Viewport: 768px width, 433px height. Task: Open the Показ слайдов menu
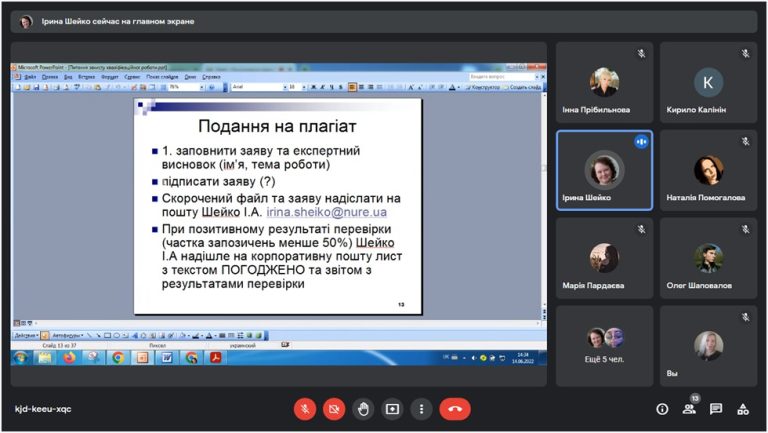click(162, 77)
